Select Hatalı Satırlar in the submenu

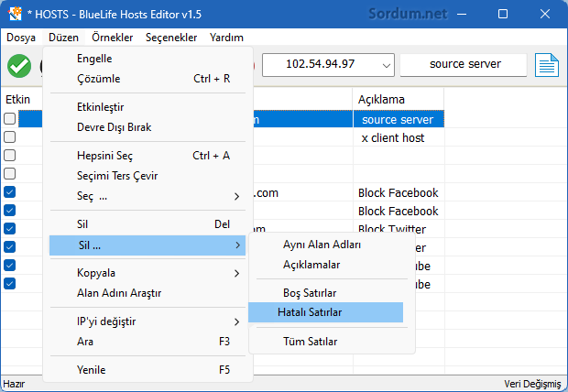[x=325, y=312]
